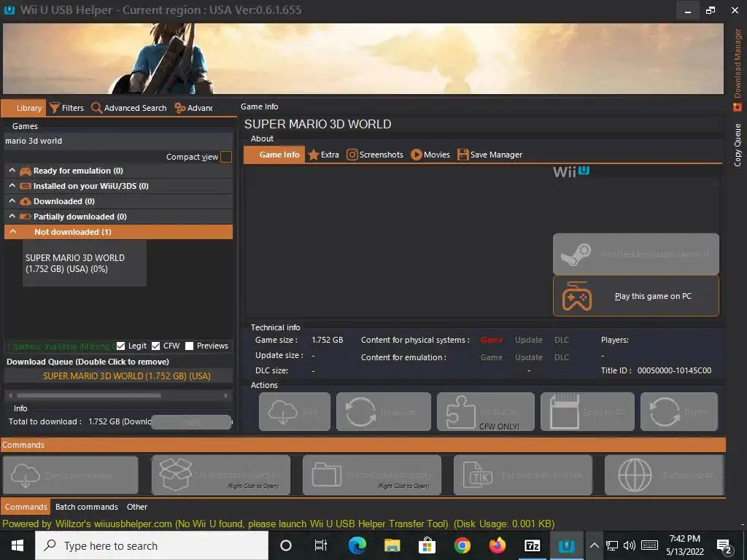The image size is (747, 560).
Task: Open the Other commands tab
Action: click(x=136, y=507)
